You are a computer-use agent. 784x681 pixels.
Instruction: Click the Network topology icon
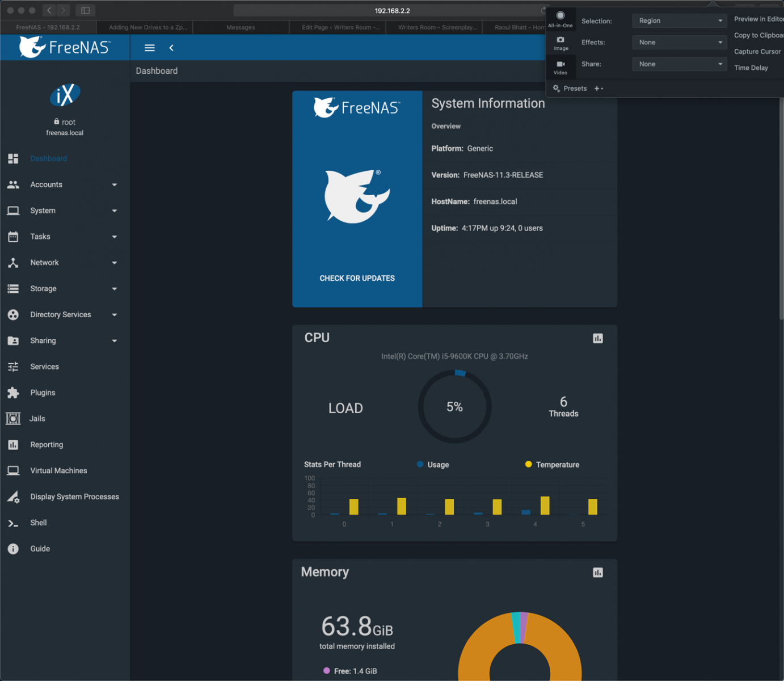coord(13,263)
